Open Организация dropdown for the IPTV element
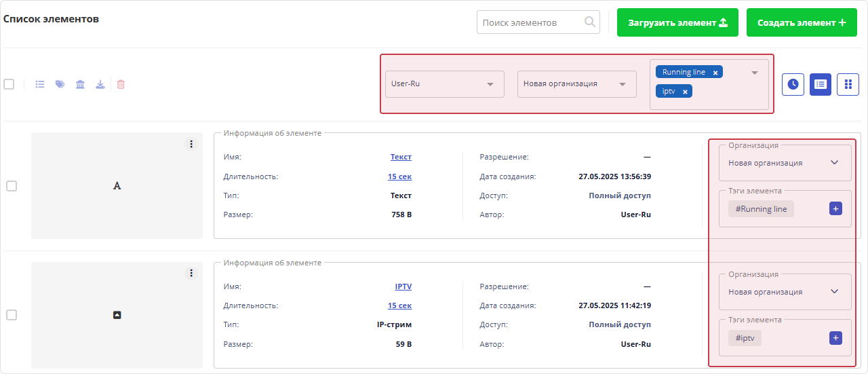868x374 pixels. (x=784, y=292)
